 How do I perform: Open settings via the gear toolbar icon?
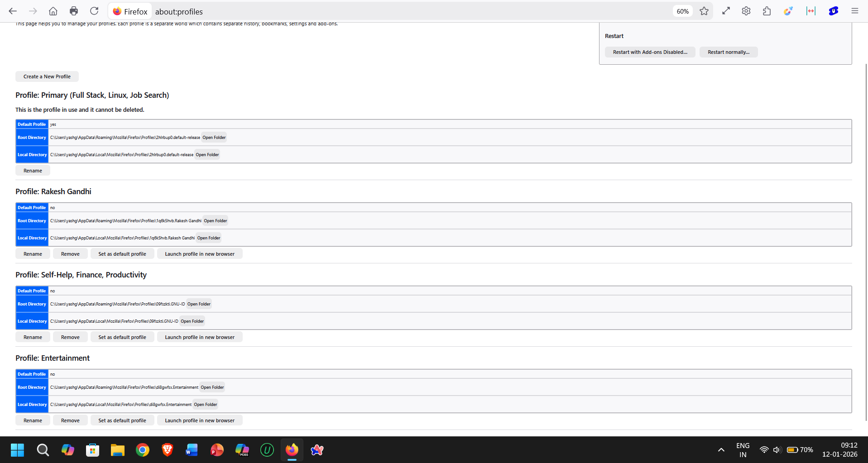click(746, 11)
